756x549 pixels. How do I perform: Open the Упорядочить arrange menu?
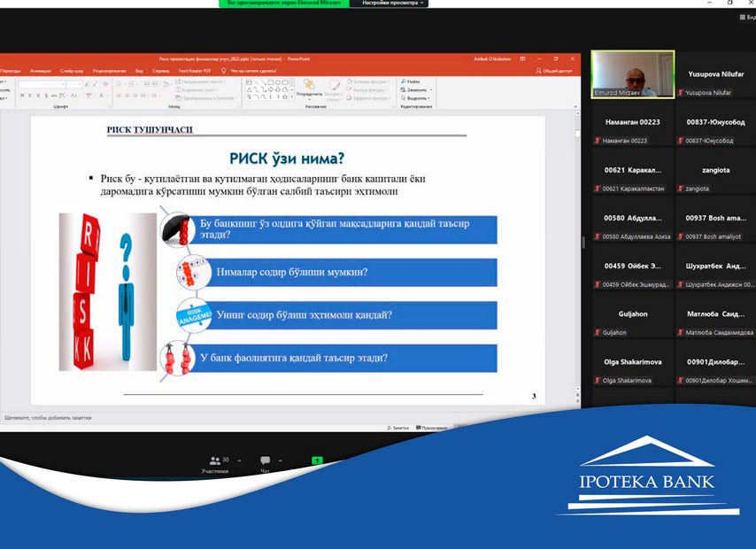(309, 88)
